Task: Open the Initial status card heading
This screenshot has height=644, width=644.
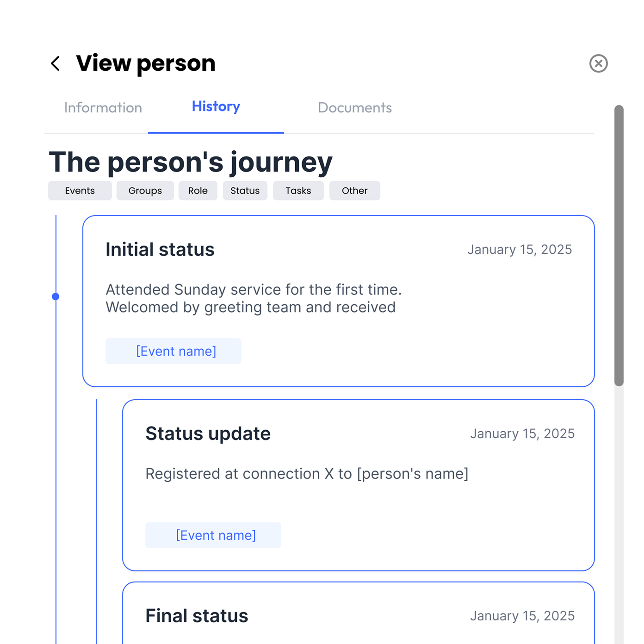Action: click(x=160, y=250)
